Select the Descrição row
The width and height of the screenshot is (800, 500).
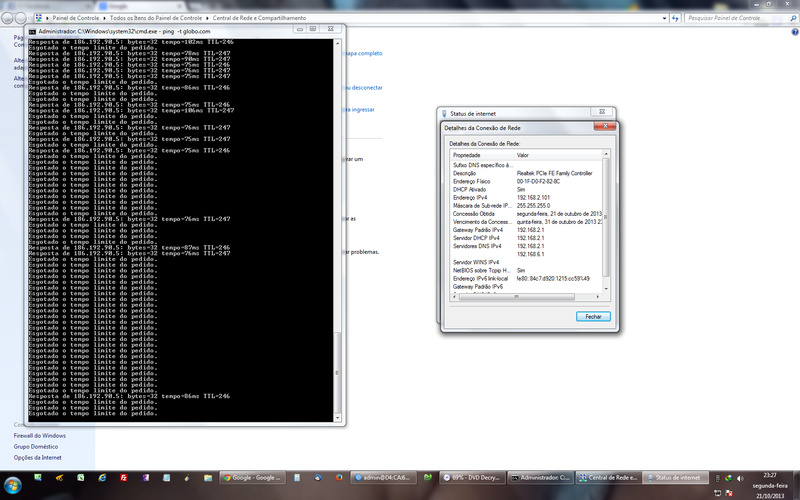point(526,173)
